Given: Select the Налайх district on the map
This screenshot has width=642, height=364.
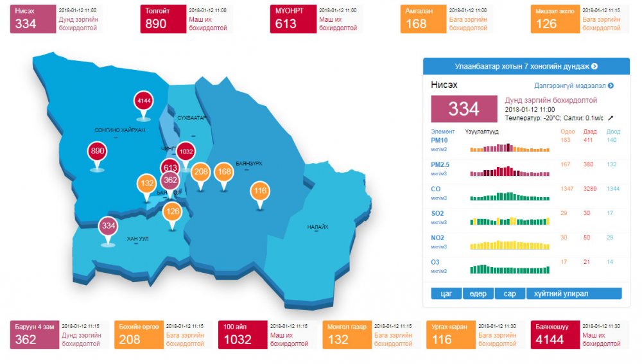Looking at the screenshot, I should [x=317, y=227].
